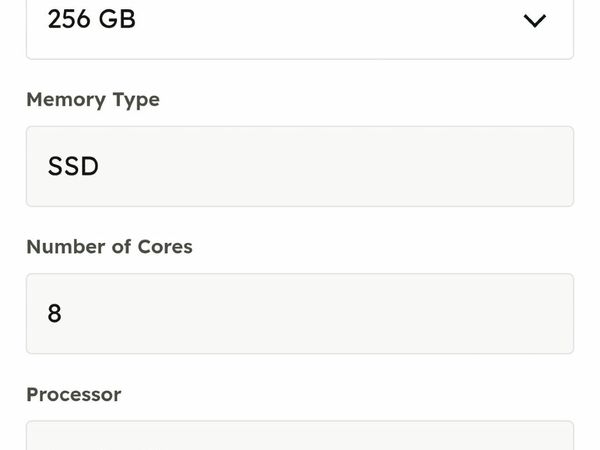Screen dimensions: 600x450
Task: Expand the storage capacity combo box
Action: coord(300,22)
